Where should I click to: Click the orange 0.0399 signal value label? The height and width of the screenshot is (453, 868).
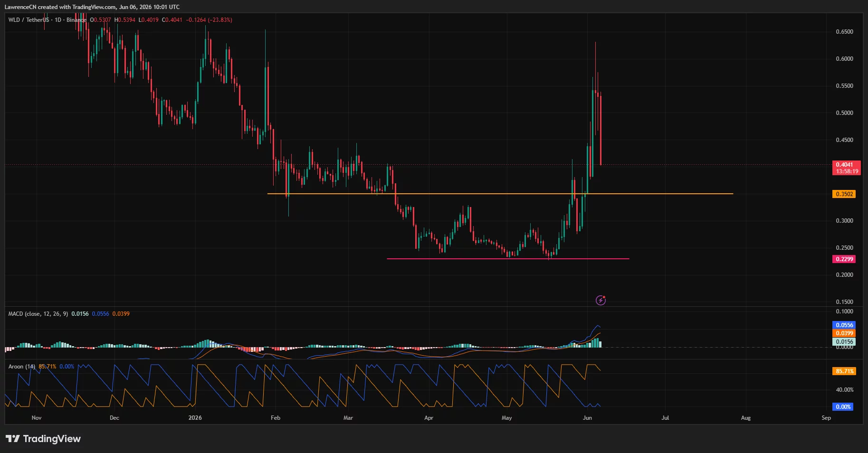coord(844,333)
